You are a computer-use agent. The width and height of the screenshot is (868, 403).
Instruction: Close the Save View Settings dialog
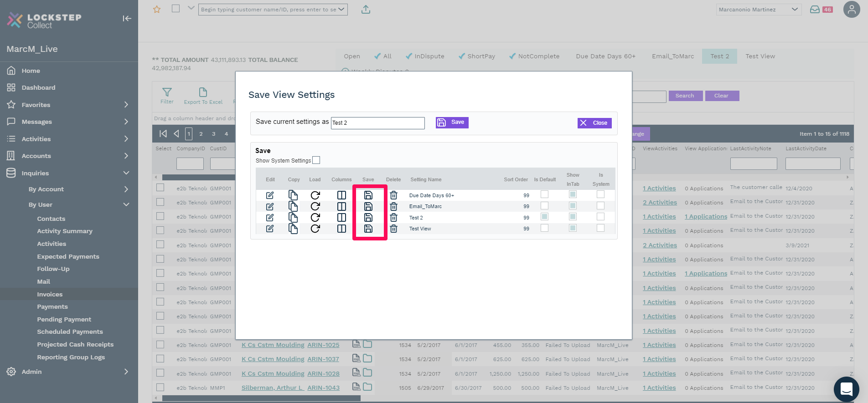point(594,123)
